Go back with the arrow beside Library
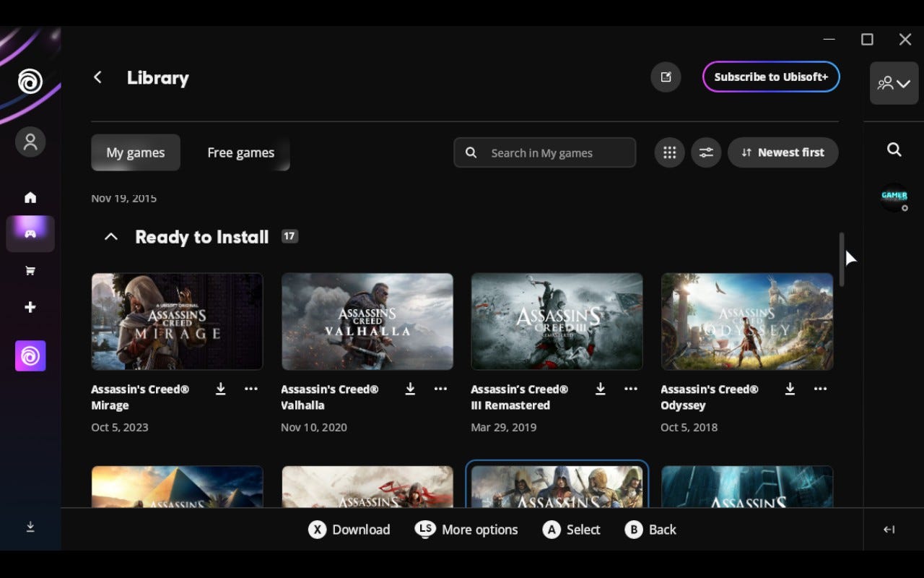This screenshot has width=924, height=578. [97, 77]
